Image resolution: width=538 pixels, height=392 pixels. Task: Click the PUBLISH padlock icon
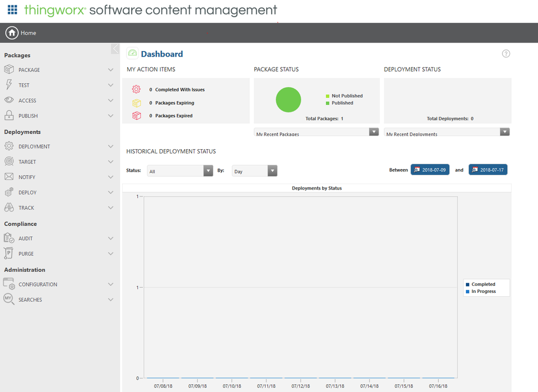pyautogui.click(x=9, y=116)
